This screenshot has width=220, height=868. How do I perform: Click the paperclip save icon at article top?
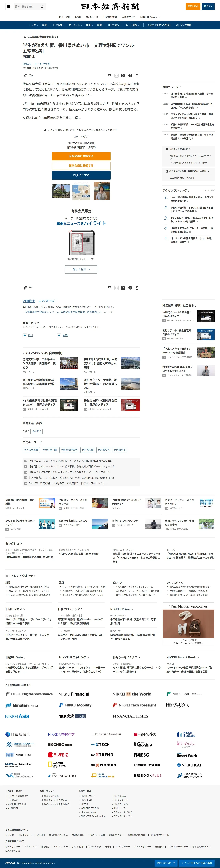[25, 75]
